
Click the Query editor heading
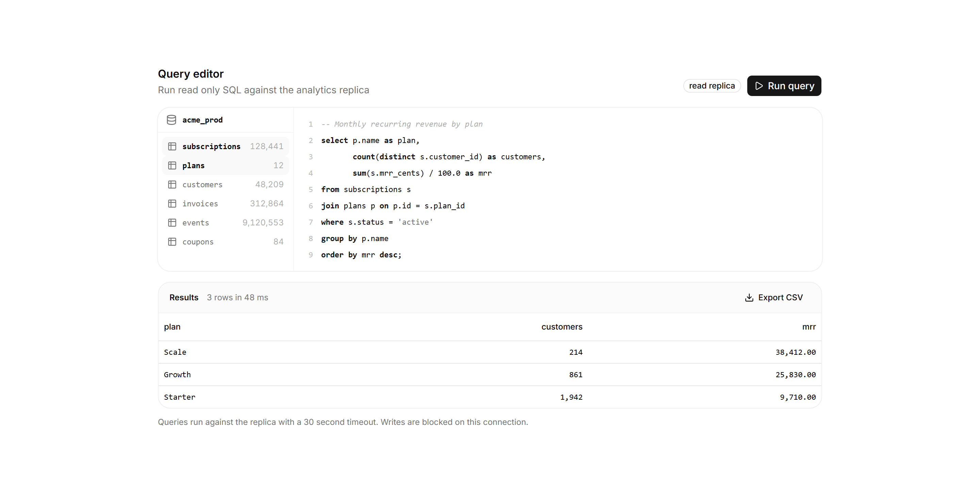(x=191, y=74)
